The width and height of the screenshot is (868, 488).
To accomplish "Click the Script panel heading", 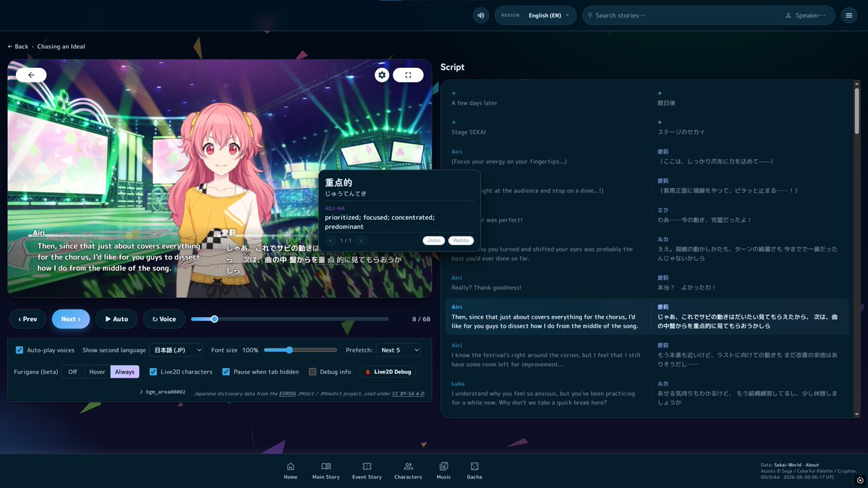I will (x=453, y=67).
